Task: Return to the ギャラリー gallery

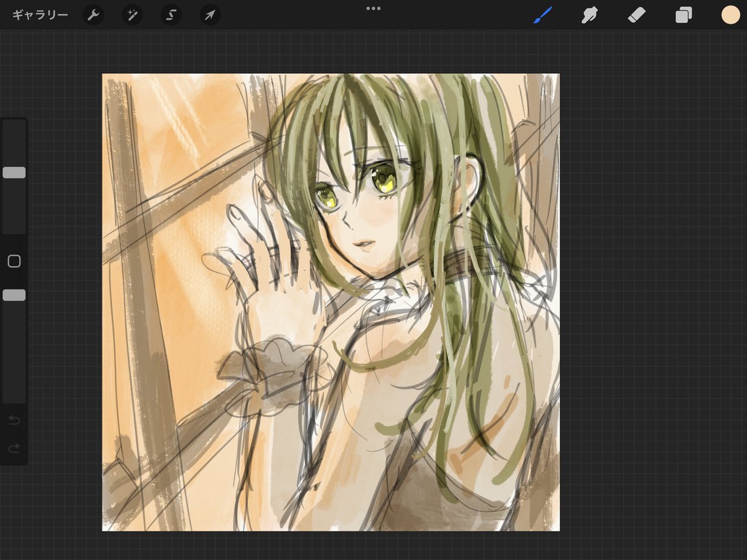Action: click(x=40, y=15)
